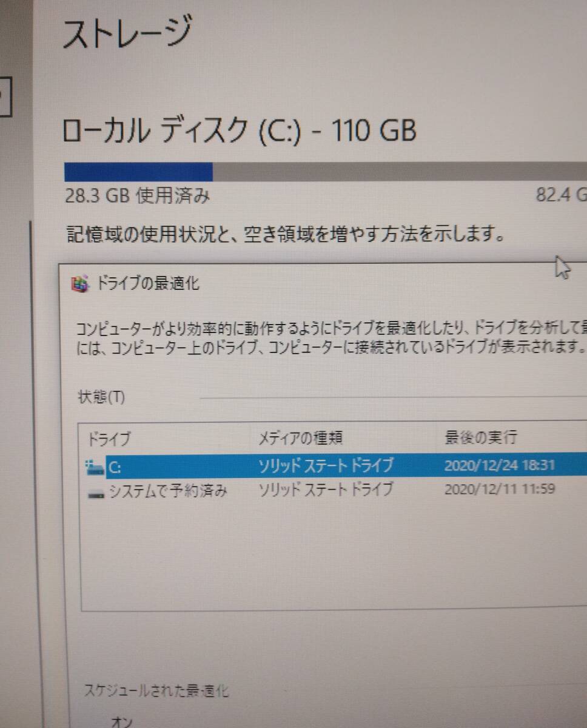Click the 状態(T) group label
The height and width of the screenshot is (728, 587).
pos(101,397)
